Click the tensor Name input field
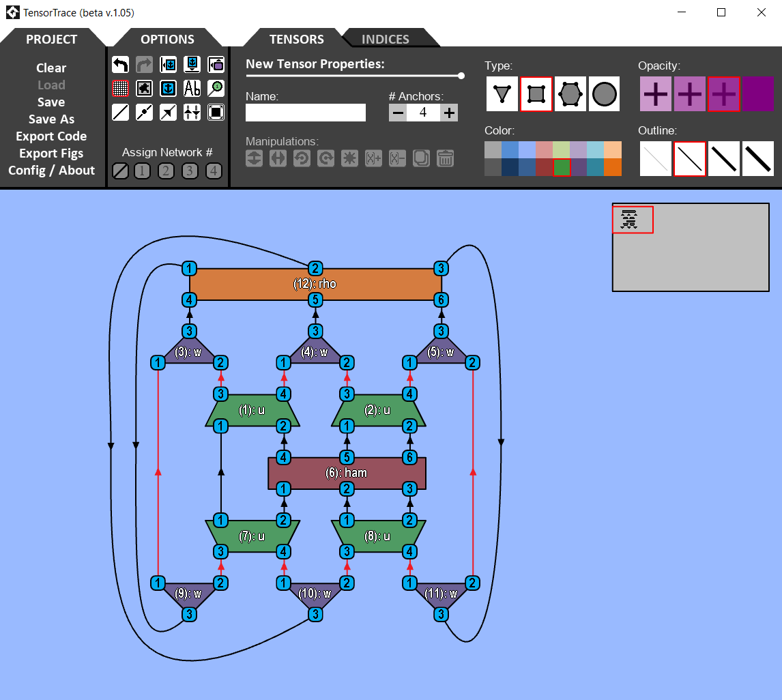 pyautogui.click(x=306, y=113)
